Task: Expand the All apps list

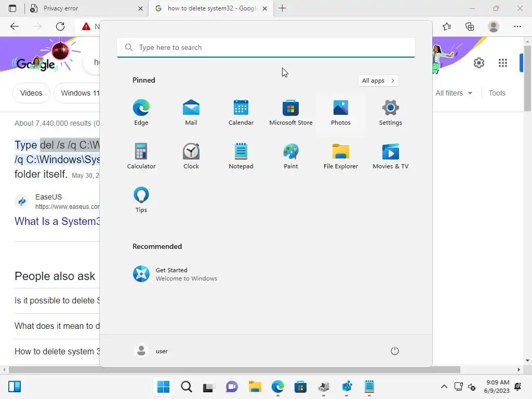Action: click(x=378, y=81)
